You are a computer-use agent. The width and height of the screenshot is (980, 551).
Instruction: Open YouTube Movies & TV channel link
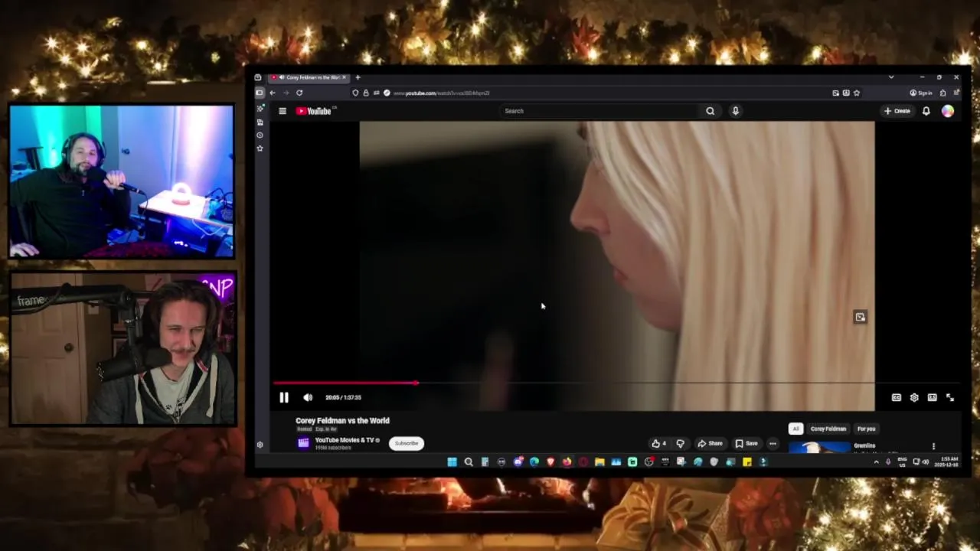point(345,440)
